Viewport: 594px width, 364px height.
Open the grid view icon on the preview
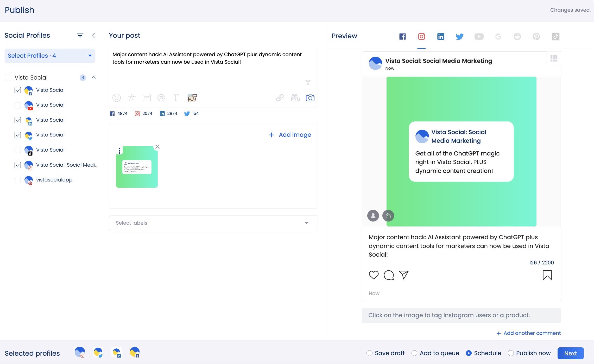tap(554, 58)
